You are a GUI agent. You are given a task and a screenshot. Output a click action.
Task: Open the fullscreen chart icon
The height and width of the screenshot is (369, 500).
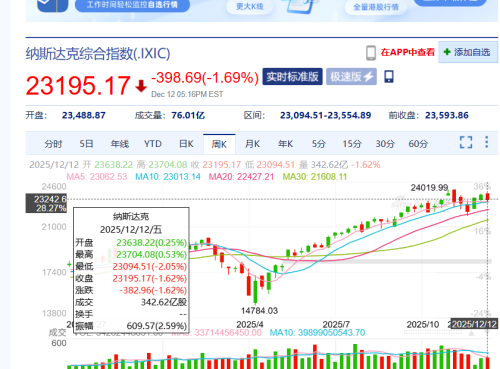(x=466, y=142)
